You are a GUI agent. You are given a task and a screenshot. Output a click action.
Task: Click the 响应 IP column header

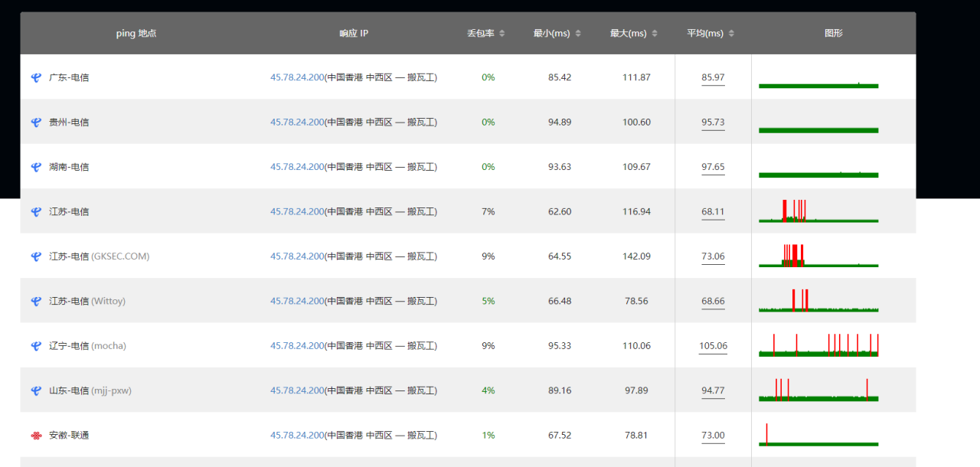click(x=354, y=34)
